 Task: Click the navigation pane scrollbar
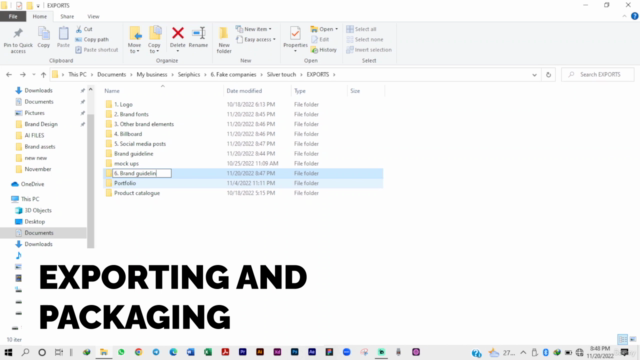click(x=91, y=180)
